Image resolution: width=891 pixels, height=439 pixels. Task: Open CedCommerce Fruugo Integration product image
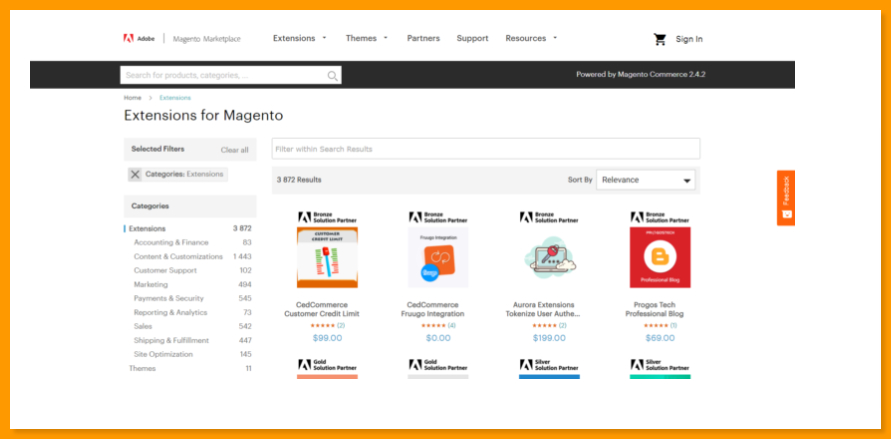[438, 258]
